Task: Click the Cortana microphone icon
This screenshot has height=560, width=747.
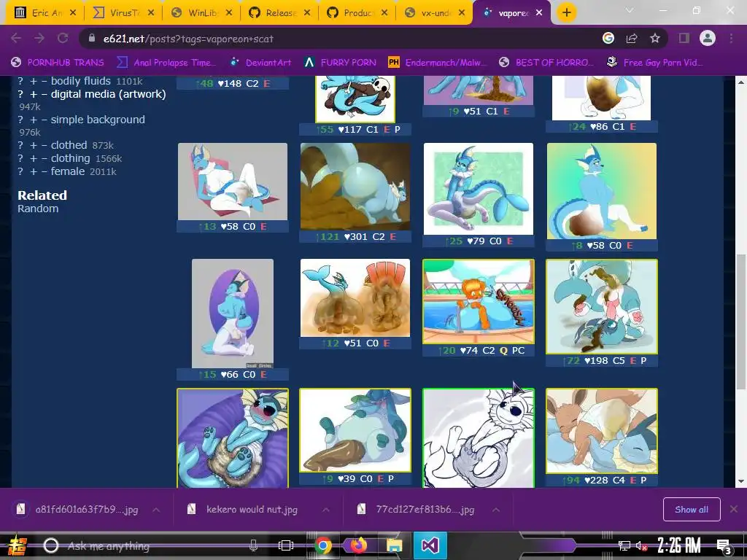Action: click(x=253, y=545)
